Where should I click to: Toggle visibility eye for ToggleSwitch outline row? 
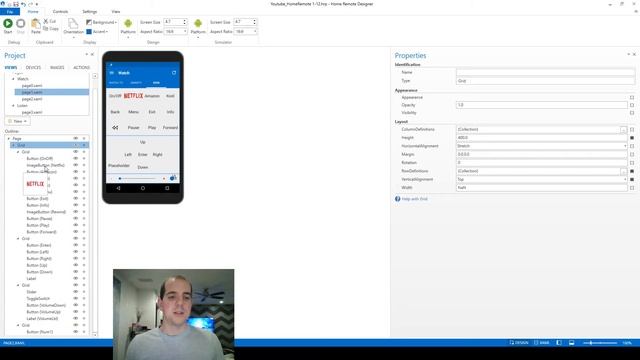point(76,298)
